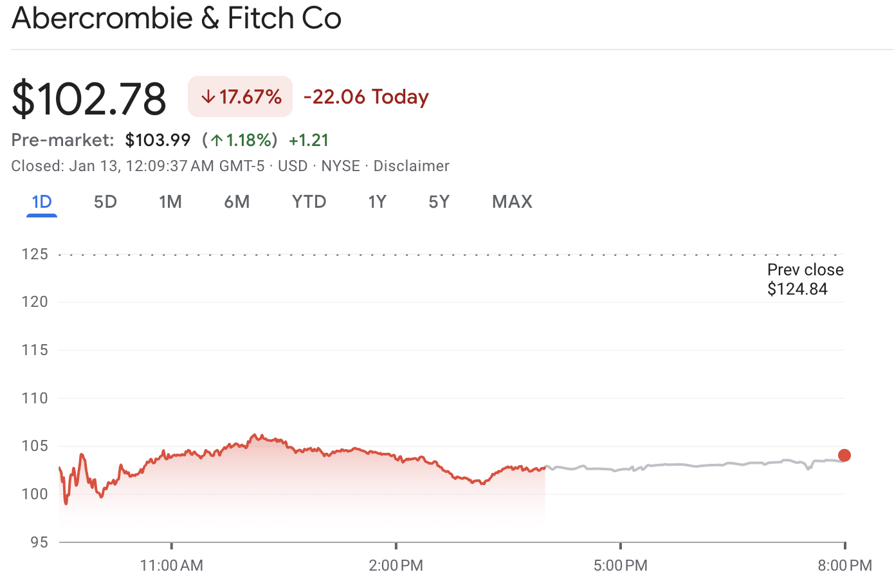Switch to the YTD chart view
The width and height of the screenshot is (894, 588).
pyautogui.click(x=309, y=201)
